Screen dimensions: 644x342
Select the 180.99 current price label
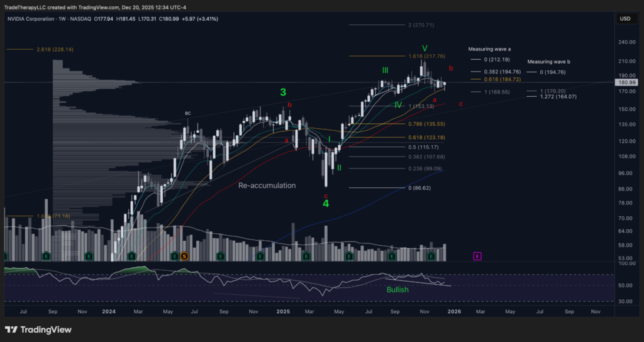click(626, 83)
